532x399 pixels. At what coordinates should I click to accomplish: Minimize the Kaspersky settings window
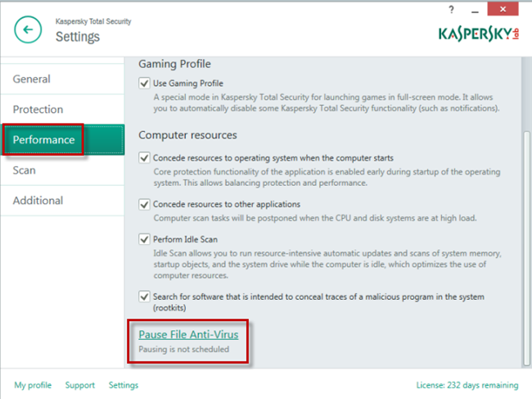pyautogui.click(x=475, y=11)
